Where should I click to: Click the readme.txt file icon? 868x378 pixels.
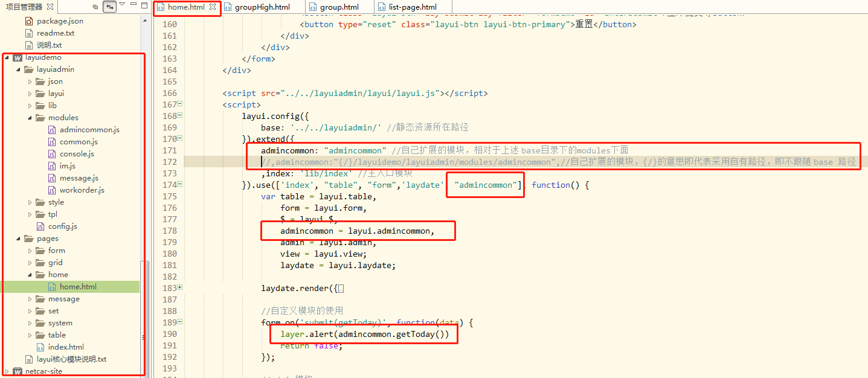click(x=30, y=33)
